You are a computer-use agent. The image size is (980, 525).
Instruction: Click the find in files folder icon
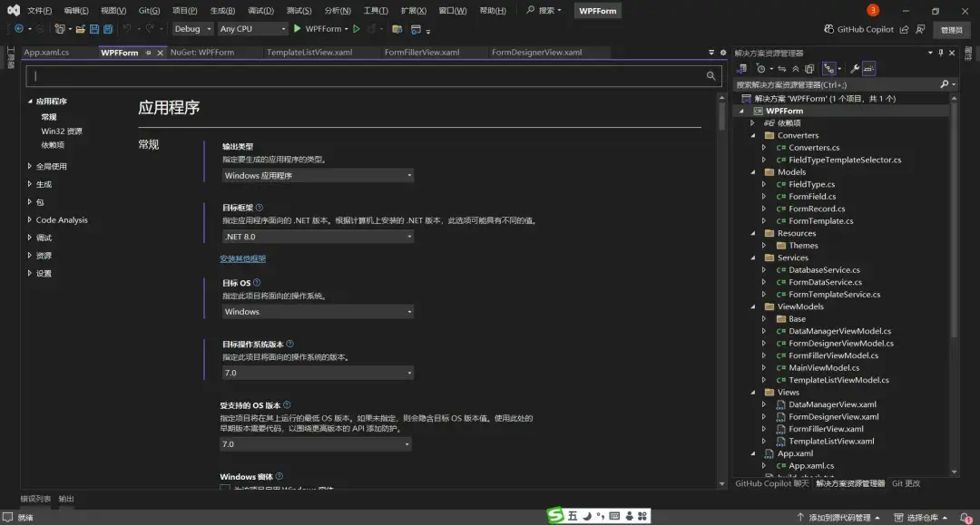click(x=397, y=29)
